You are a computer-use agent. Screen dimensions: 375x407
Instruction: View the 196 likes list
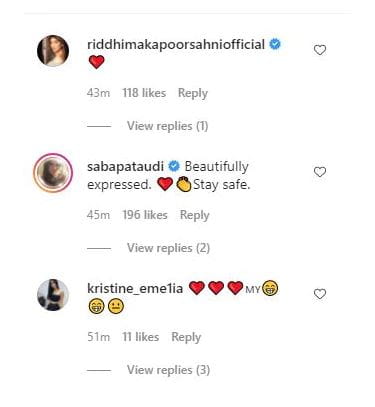pyautogui.click(x=145, y=215)
